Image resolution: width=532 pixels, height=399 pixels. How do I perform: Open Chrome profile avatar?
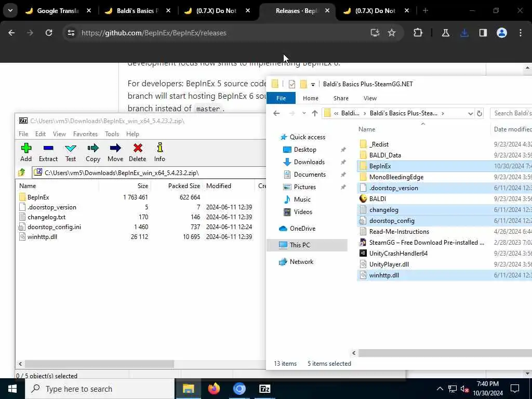point(502,33)
